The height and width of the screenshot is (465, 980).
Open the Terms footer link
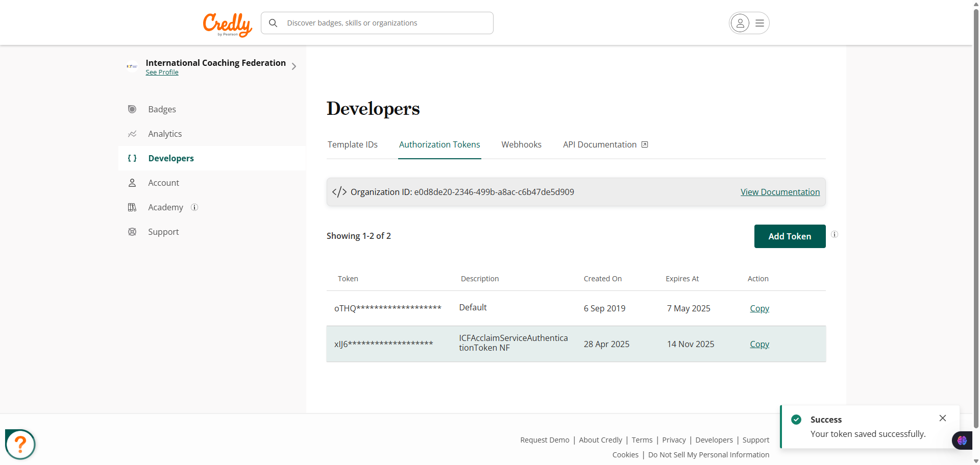[642, 440]
